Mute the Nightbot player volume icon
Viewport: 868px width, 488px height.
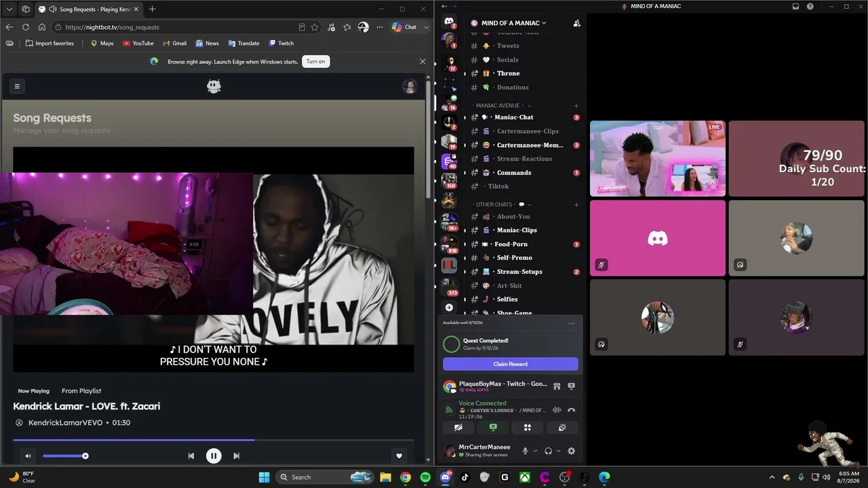click(x=28, y=456)
